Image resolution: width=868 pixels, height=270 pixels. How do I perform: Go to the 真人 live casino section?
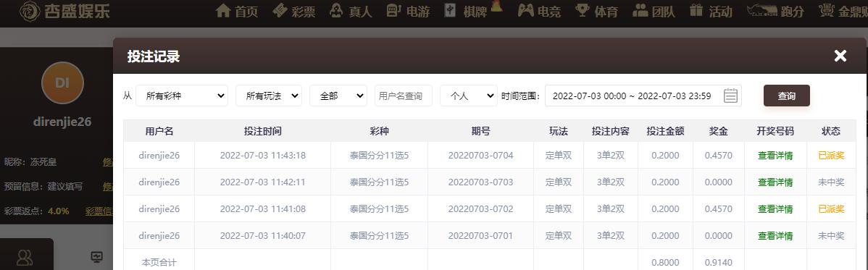pos(351,11)
